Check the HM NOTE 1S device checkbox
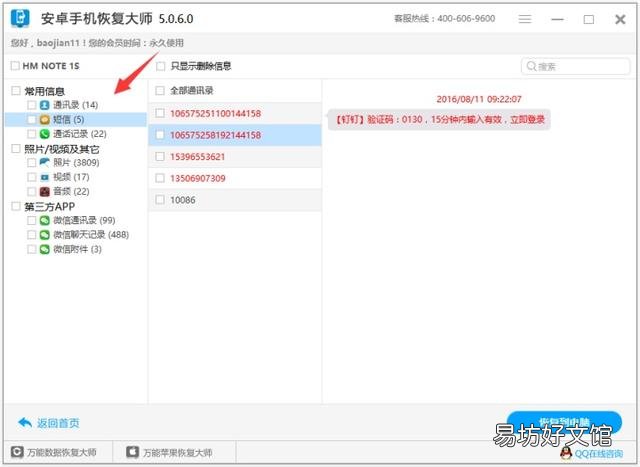This screenshot has width=640, height=467. (x=15, y=66)
